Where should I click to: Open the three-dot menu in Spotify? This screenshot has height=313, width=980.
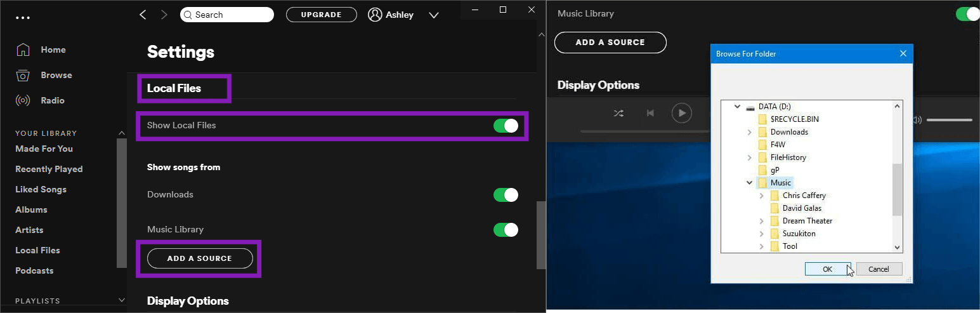coord(22,18)
